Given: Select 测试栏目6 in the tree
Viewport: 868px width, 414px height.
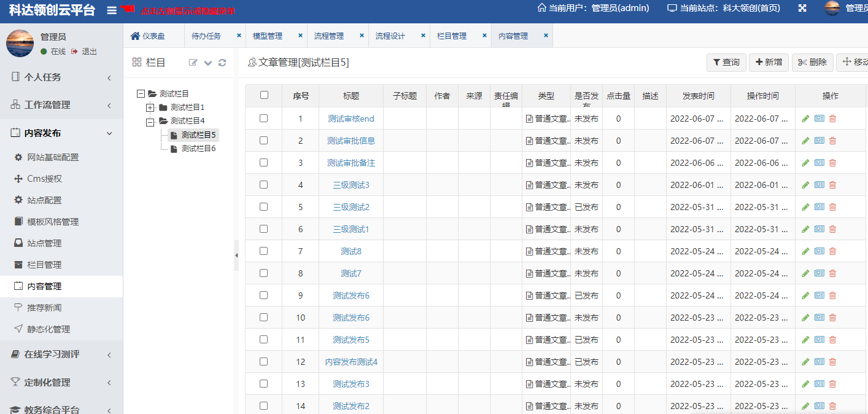Looking at the screenshot, I should tap(198, 149).
